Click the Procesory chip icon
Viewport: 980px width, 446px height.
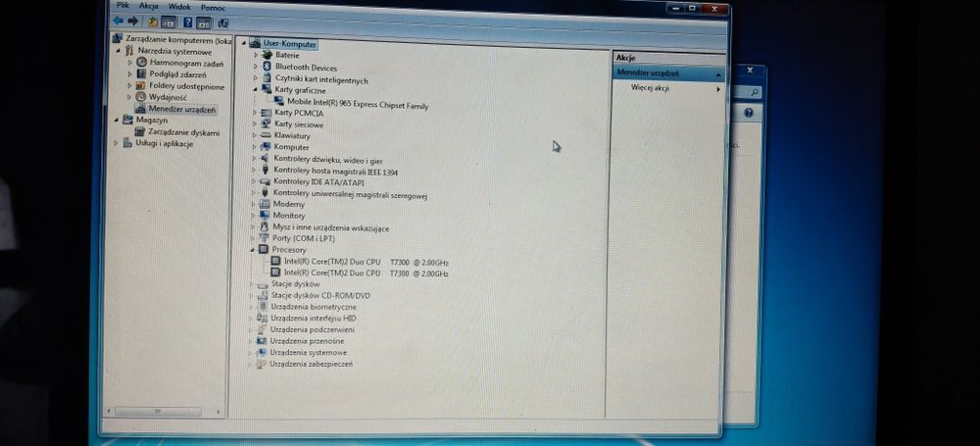(263, 249)
